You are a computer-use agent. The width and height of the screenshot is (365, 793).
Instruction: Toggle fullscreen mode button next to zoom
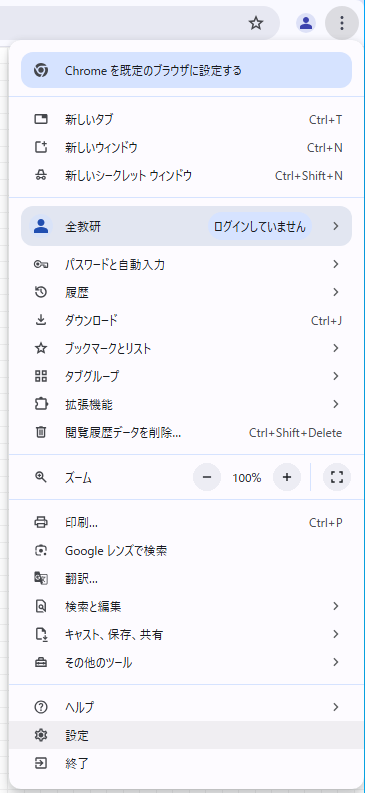pyautogui.click(x=337, y=477)
